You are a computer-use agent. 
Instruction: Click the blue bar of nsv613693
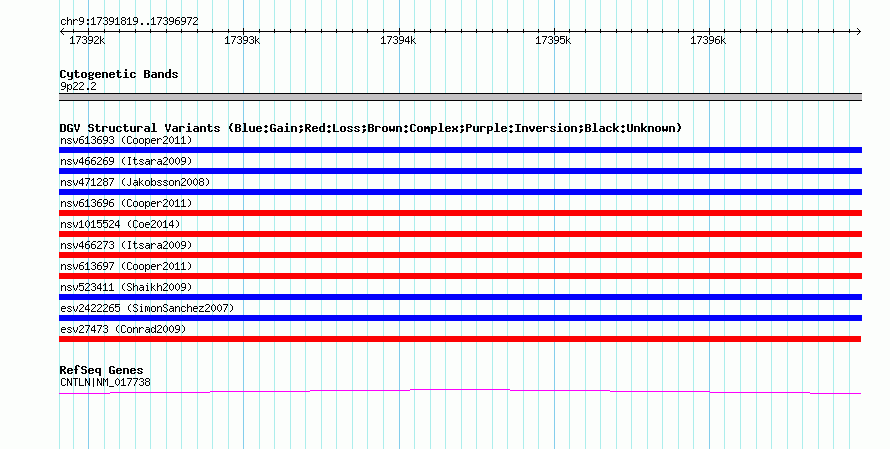(460, 150)
